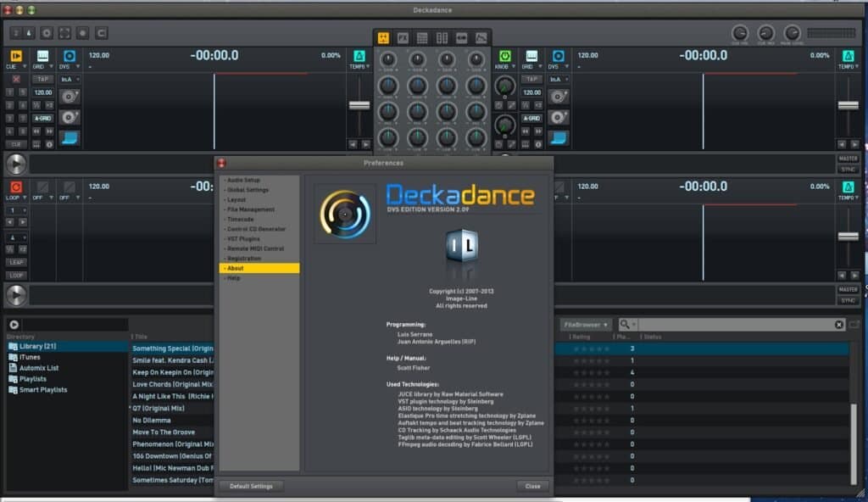The image size is (868, 502).
Task: Click the top-left deck's round play button
Action: pos(16,164)
